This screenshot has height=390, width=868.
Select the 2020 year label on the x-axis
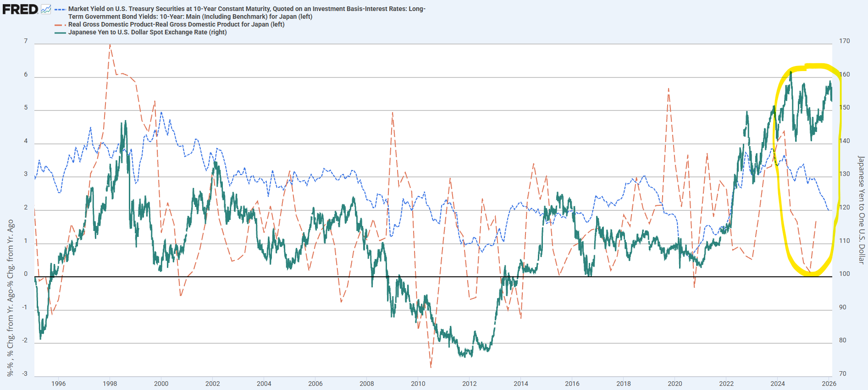[674, 384]
